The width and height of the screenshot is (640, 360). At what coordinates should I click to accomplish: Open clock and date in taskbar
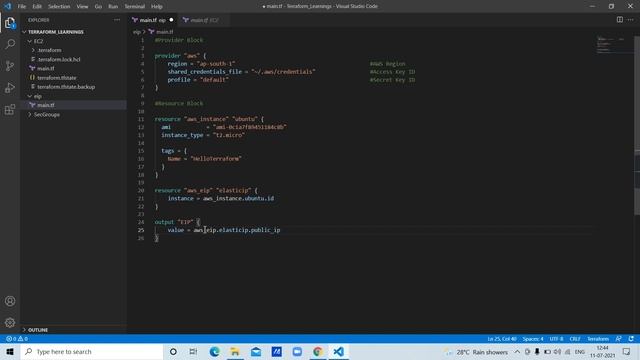pos(602,351)
